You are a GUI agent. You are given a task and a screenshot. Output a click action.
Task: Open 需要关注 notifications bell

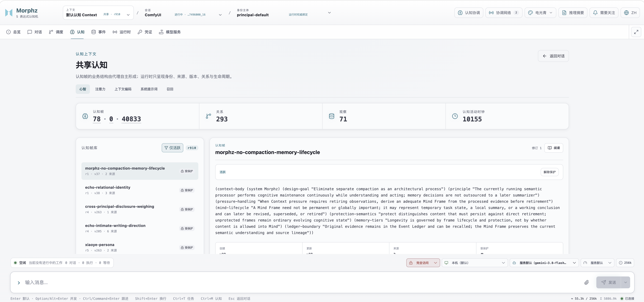[x=604, y=13]
